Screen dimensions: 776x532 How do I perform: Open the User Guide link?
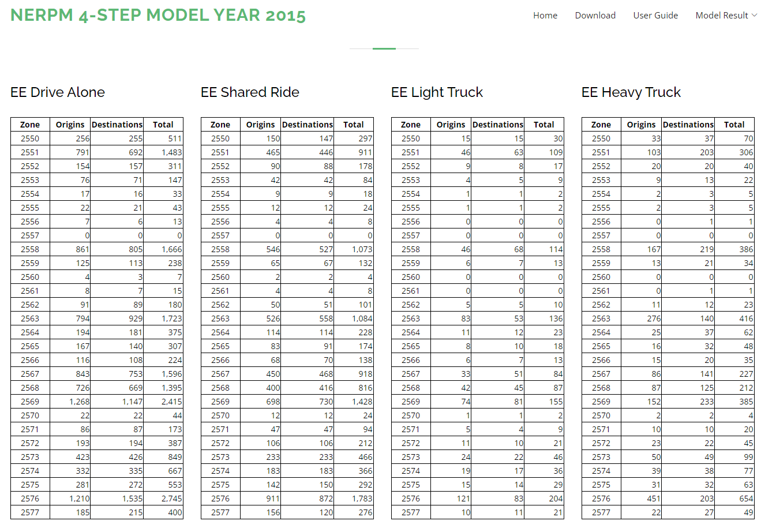(655, 16)
